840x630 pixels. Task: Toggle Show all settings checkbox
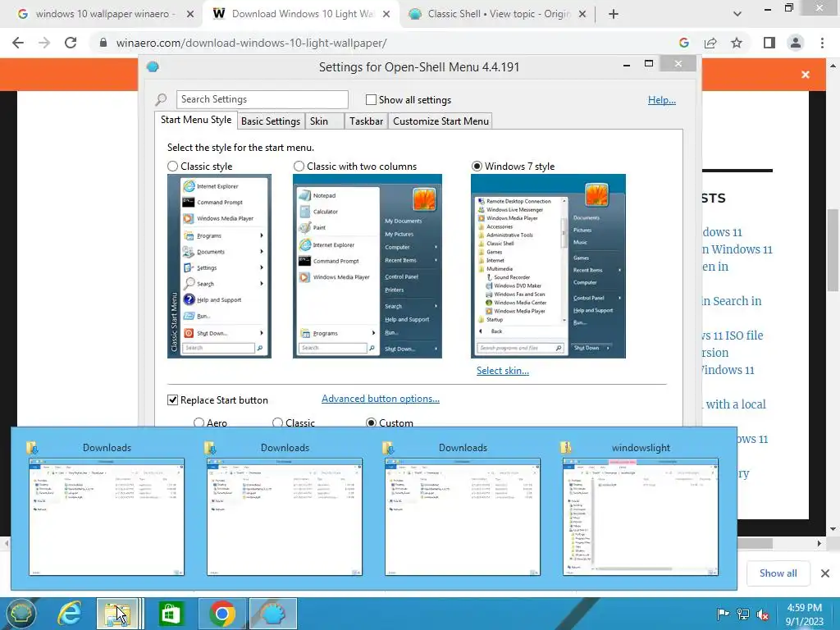tap(371, 99)
